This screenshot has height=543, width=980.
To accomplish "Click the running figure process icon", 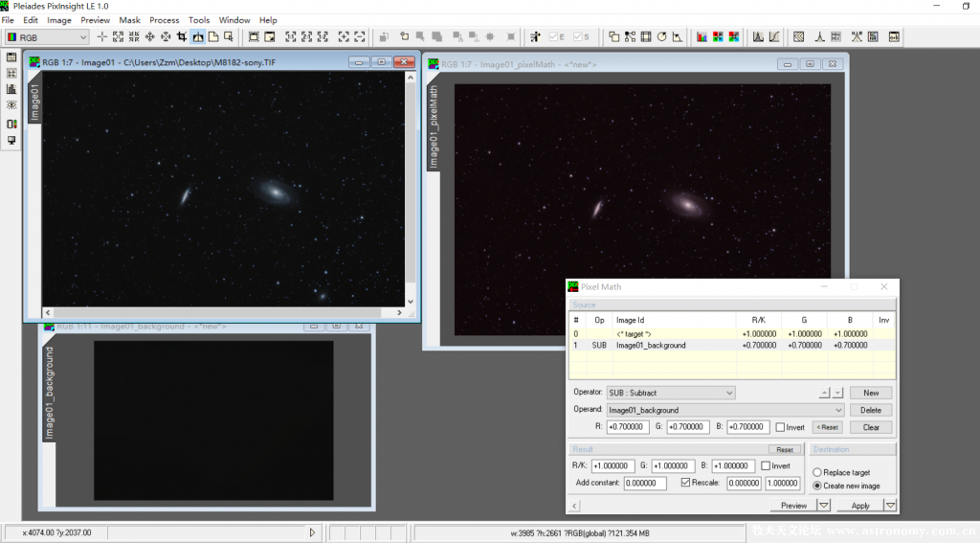I will point(535,37).
